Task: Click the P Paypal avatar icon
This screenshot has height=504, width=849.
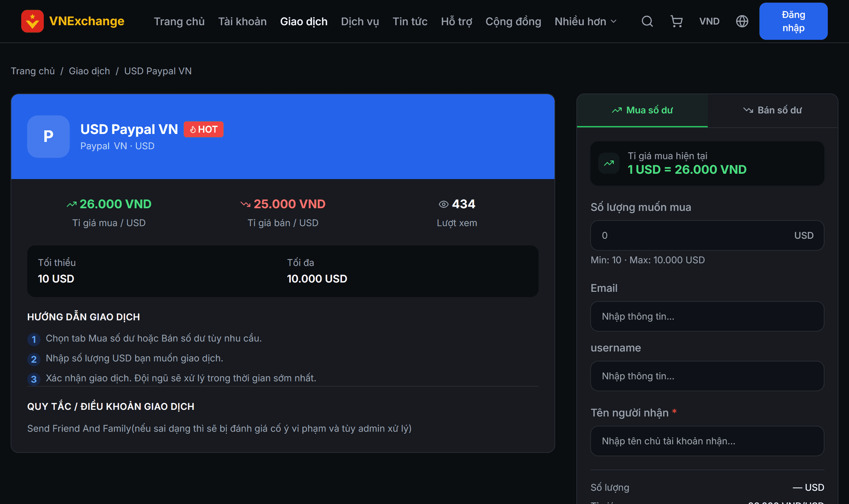Action: coord(48,137)
